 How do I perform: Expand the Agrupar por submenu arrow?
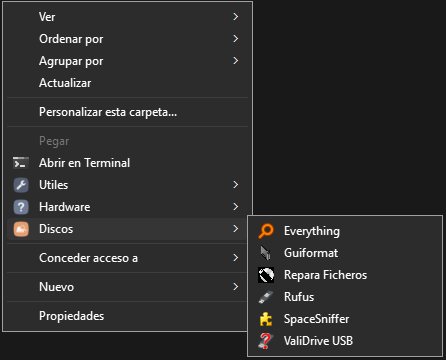(x=236, y=61)
